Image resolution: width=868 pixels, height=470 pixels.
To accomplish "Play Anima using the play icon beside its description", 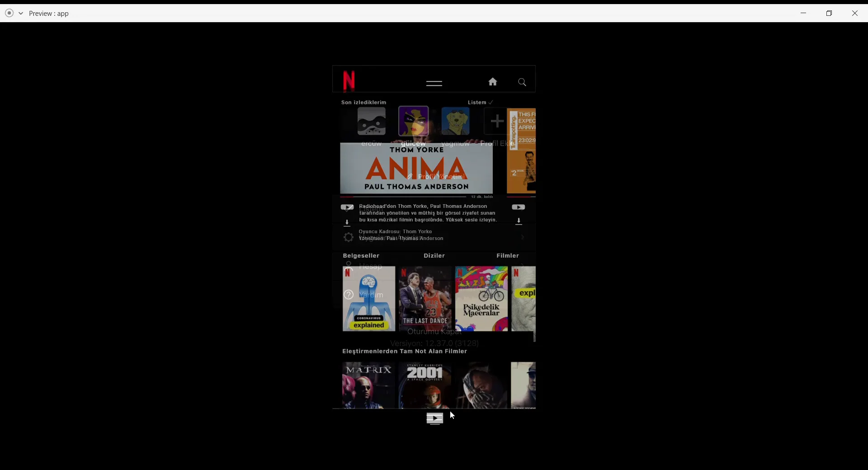I will pyautogui.click(x=347, y=207).
